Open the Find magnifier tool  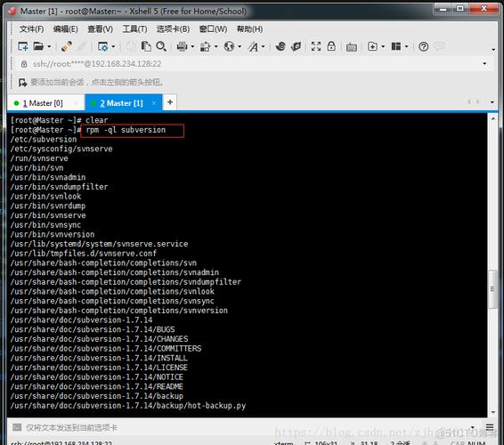[x=161, y=46]
